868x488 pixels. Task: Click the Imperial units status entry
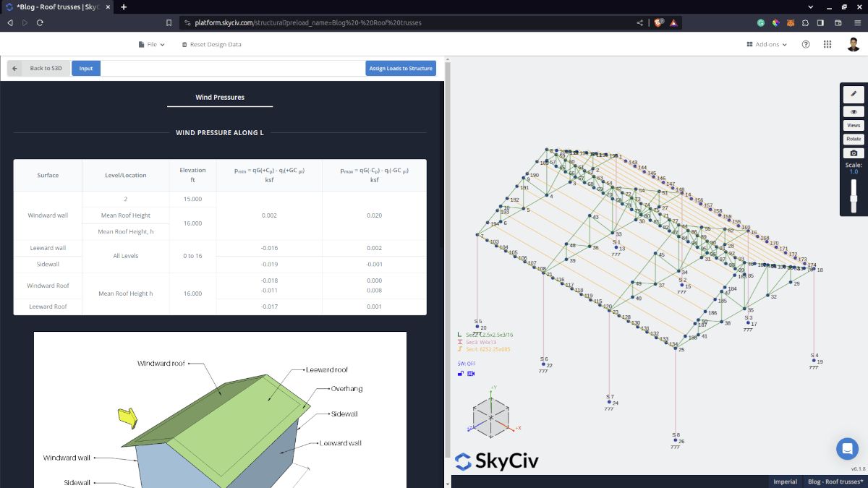[x=785, y=481]
